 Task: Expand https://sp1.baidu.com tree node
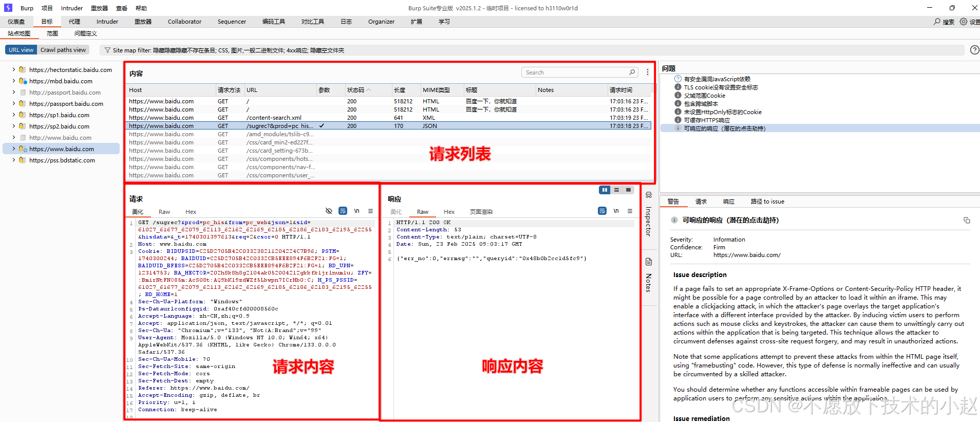(x=13, y=115)
